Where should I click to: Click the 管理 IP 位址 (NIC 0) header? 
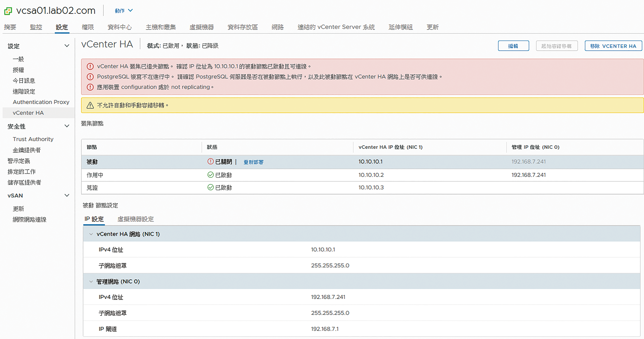click(x=535, y=147)
